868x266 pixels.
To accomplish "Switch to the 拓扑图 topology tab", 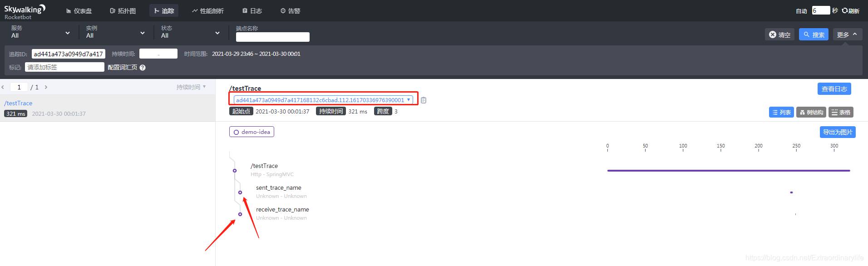I will tap(123, 11).
